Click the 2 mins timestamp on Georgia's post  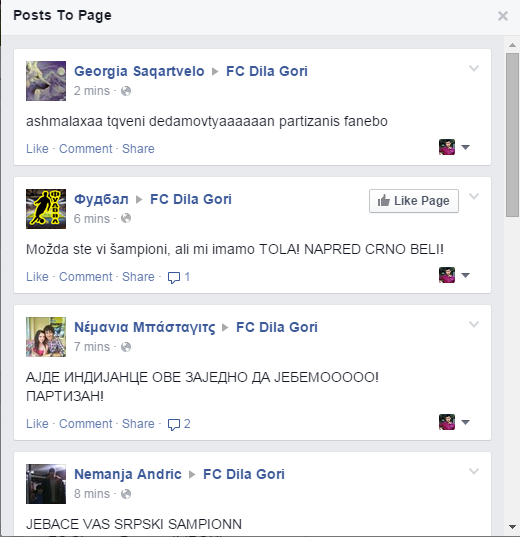click(92, 91)
